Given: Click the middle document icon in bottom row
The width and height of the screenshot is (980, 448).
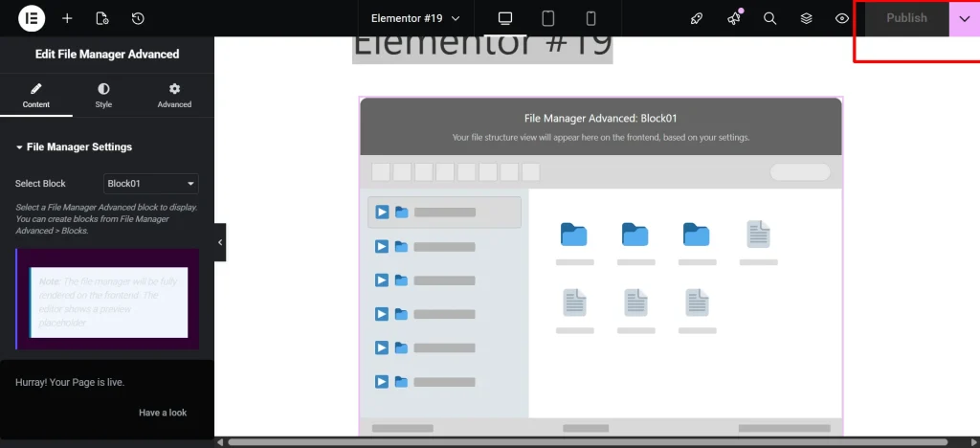Looking at the screenshot, I should 635,302.
